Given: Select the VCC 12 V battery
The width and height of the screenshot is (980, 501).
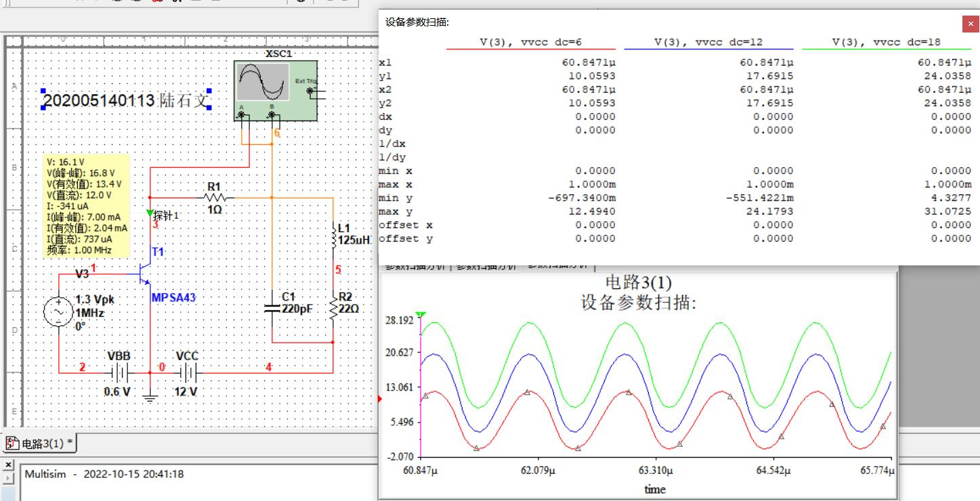Looking at the screenshot, I should coord(188,372).
